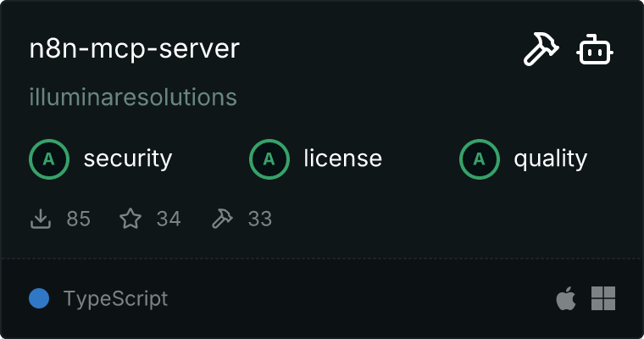Click the Windows platform icon
644x339 pixels.
[602, 298]
